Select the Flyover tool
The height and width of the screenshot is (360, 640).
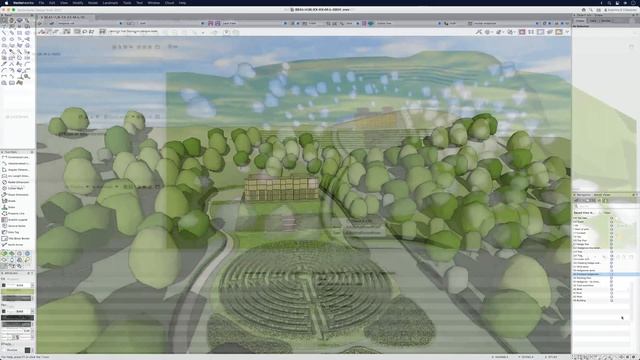(x=20, y=20)
